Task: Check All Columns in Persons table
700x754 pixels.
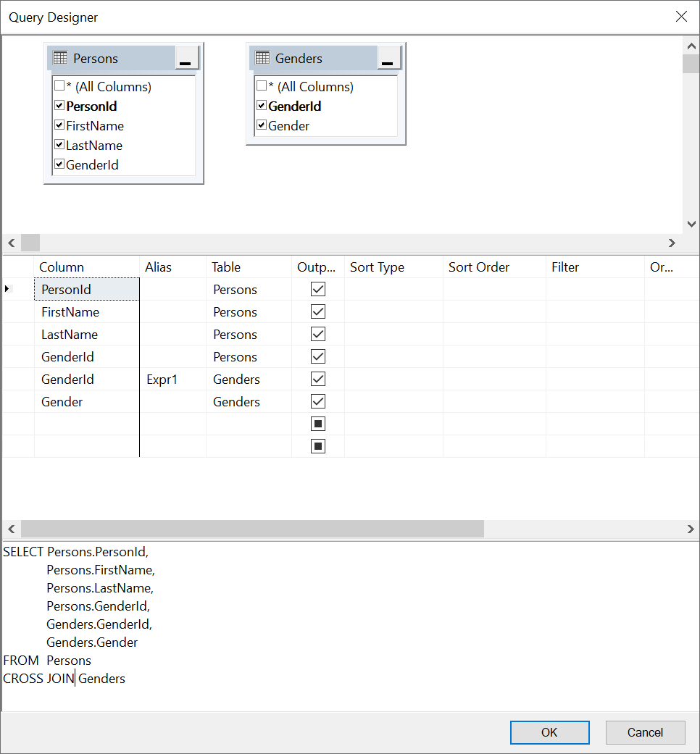Action: tap(59, 86)
